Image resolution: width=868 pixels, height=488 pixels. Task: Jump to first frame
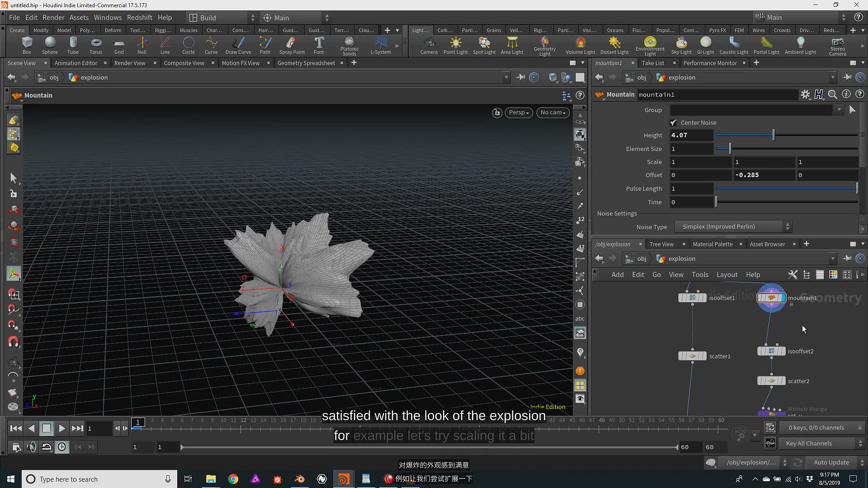16,428
